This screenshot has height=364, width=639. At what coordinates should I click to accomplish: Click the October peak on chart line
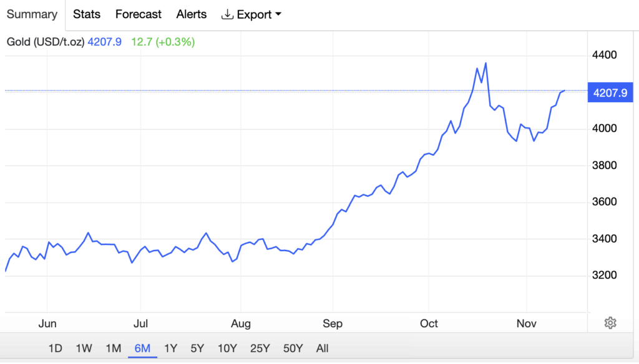(485, 63)
